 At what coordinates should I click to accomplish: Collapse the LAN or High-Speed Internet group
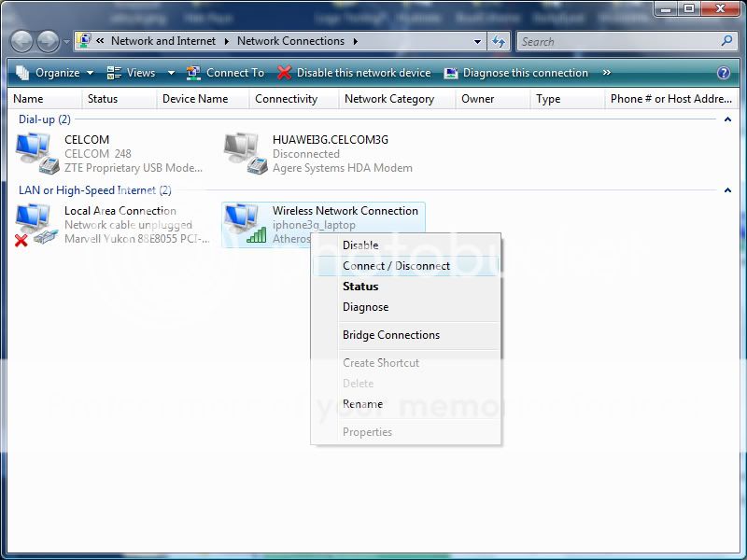(727, 190)
